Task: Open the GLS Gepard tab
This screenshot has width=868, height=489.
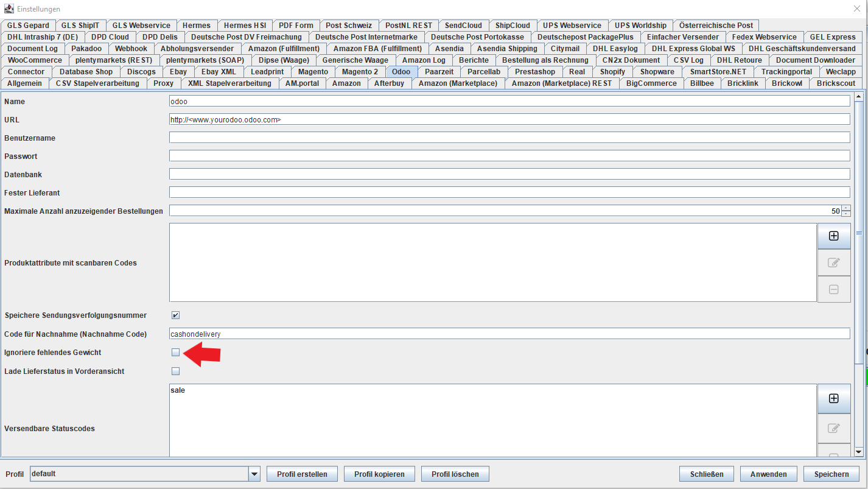Action: coord(28,26)
